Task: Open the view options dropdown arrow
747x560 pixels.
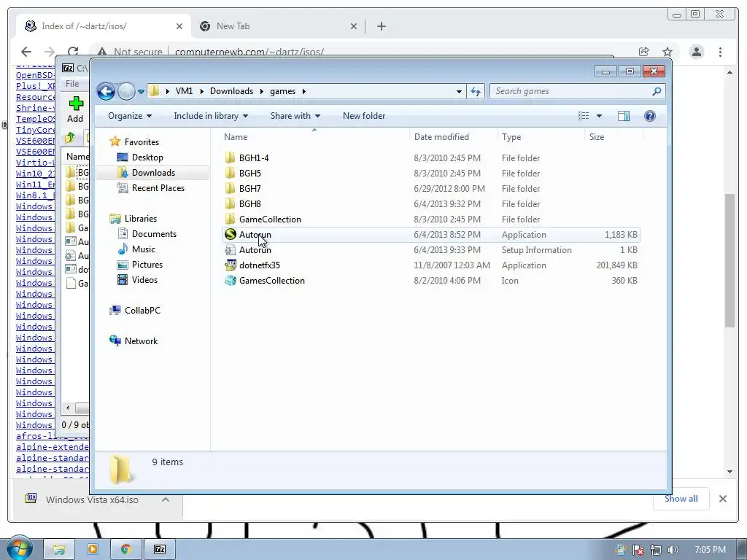Action: 600,116
